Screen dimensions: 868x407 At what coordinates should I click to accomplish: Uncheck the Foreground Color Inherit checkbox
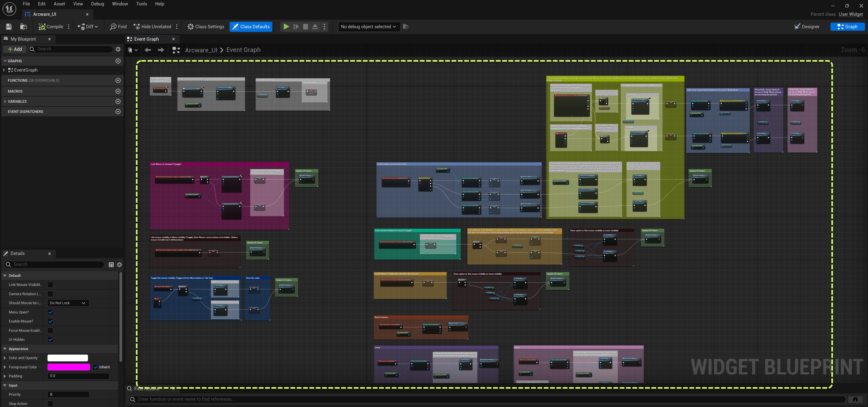tap(96, 367)
